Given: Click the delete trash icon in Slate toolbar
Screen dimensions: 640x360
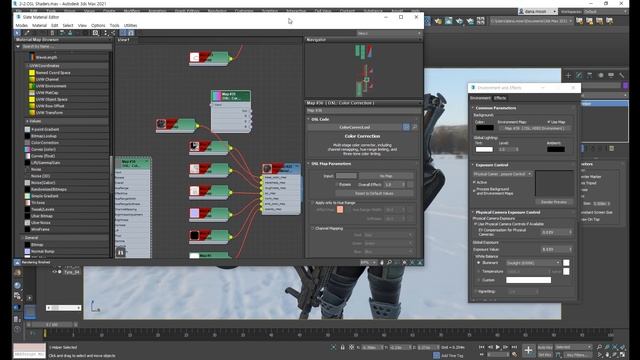Looking at the screenshot, I should point(52,33).
